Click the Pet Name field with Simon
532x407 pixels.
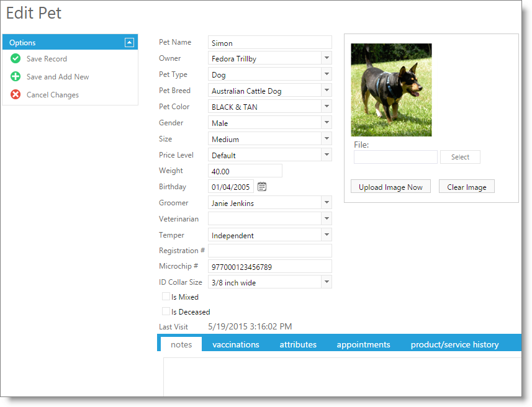pyautogui.click(x=270, y=42)
